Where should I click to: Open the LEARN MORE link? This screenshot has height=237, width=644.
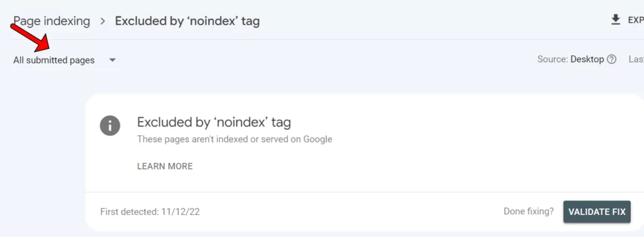165,167
